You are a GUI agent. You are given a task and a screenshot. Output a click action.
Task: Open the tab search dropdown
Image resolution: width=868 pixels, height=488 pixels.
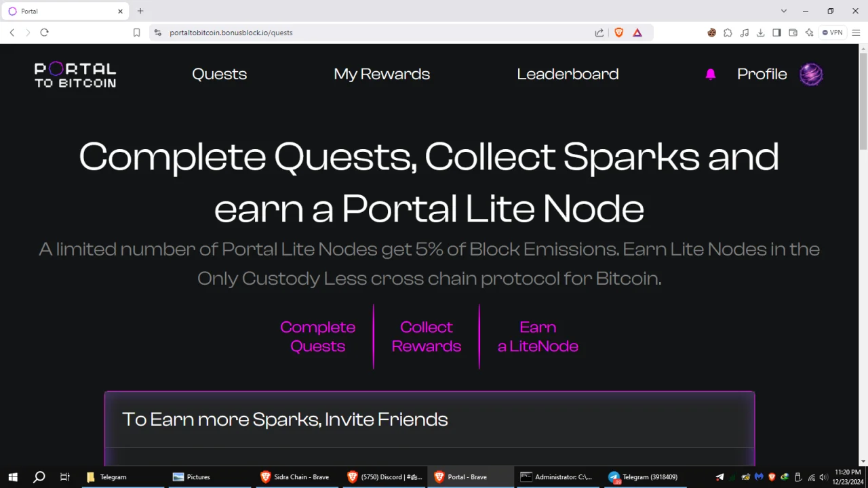click(x=784, y=11)
